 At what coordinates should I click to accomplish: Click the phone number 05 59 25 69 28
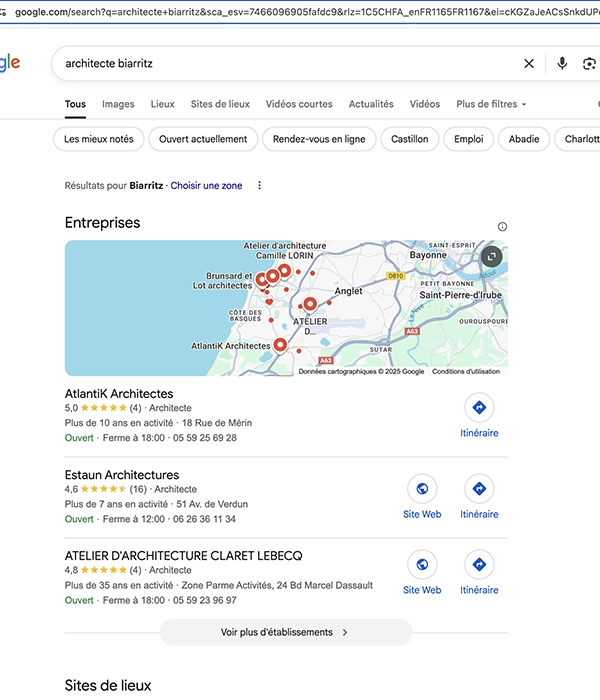pyautogui.click(x=205, y=438)
